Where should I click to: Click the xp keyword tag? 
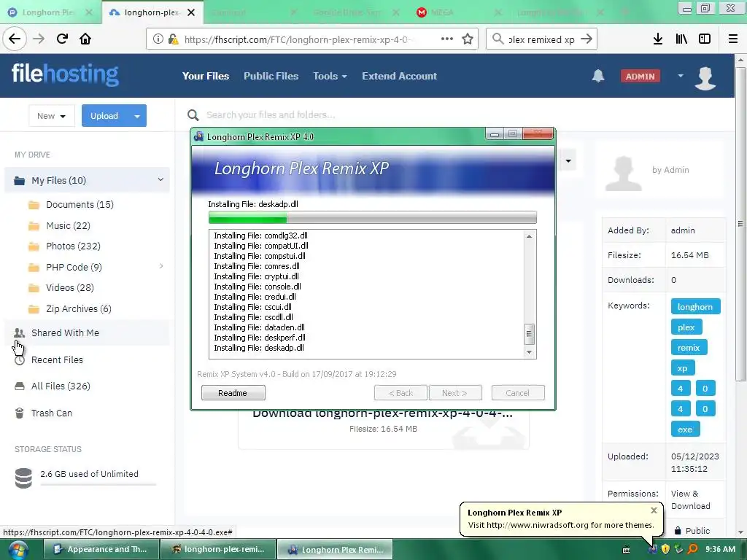point(683,368)
